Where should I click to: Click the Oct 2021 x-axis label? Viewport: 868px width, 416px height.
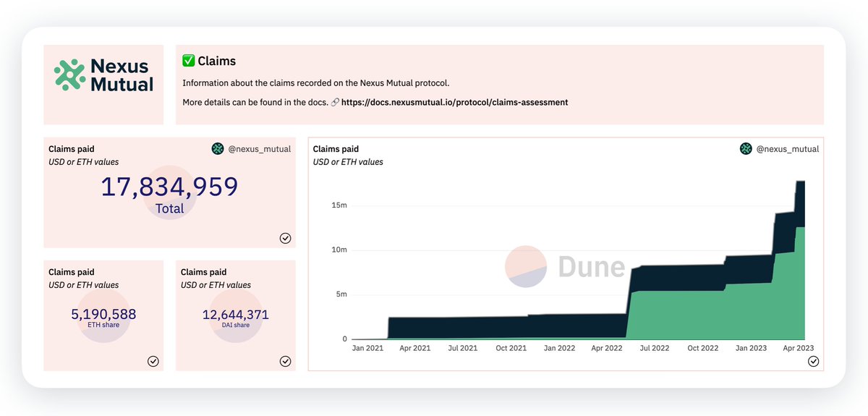[x=511, y=348]
